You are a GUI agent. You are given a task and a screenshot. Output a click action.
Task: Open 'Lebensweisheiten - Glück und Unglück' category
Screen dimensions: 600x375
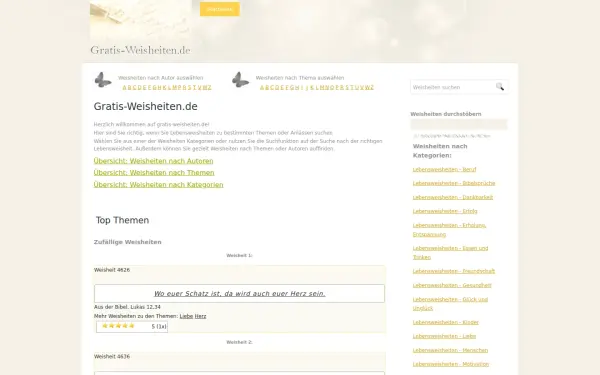click(x=450, y=304)
